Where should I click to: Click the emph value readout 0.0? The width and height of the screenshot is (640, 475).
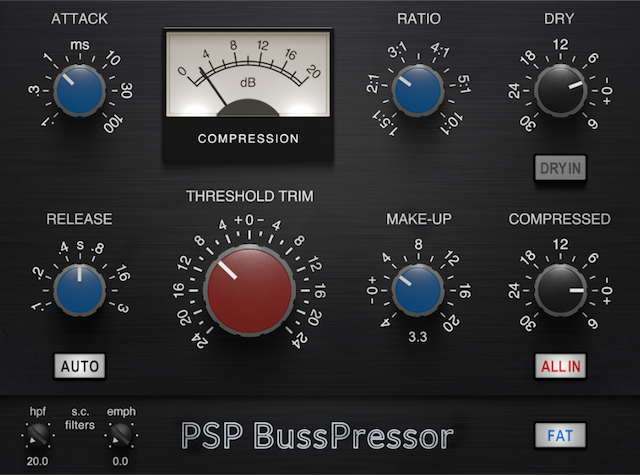click(122, 461)
